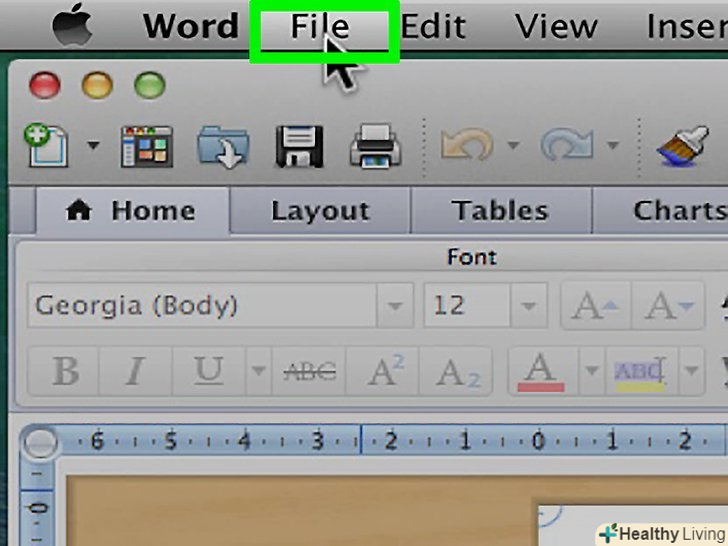Toggle Bold formatting
728x546 pixels.
[x=64, y=371]
